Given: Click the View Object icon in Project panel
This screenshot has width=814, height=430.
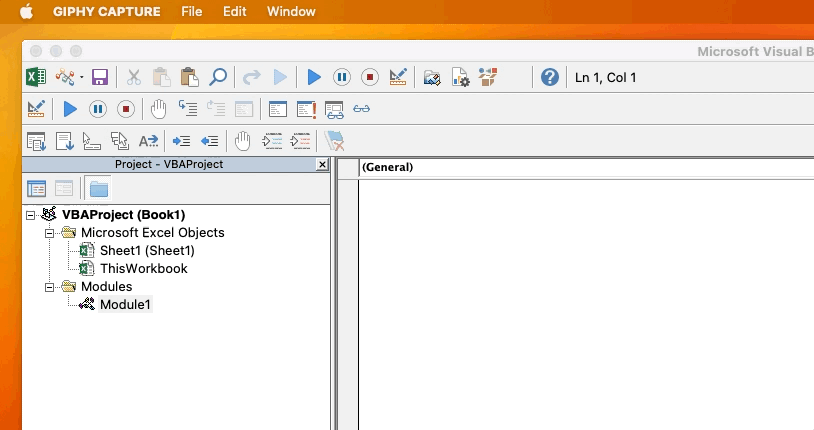Looking at the screenshot, I should click(64, 189).
